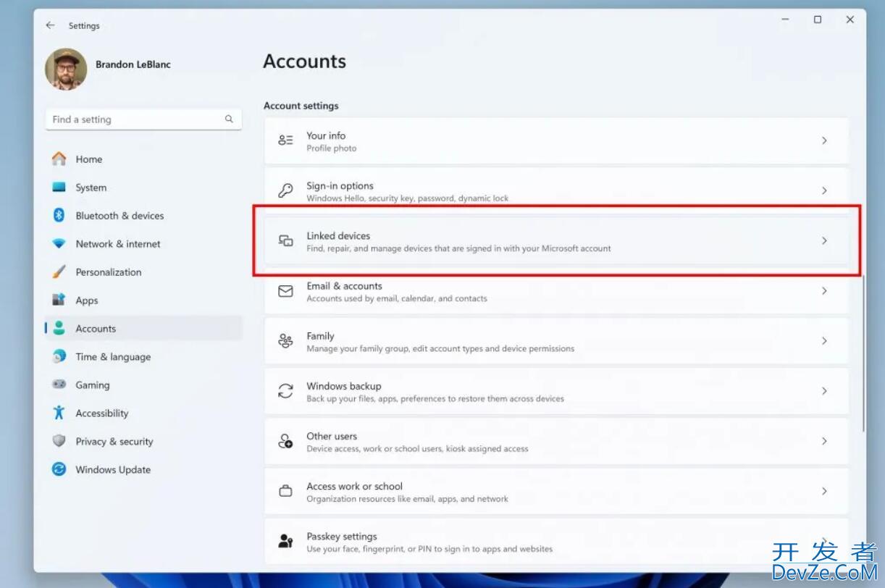Open Access work or school row
This screenshot has width=885, height=588.
click(x=556, y=491)
